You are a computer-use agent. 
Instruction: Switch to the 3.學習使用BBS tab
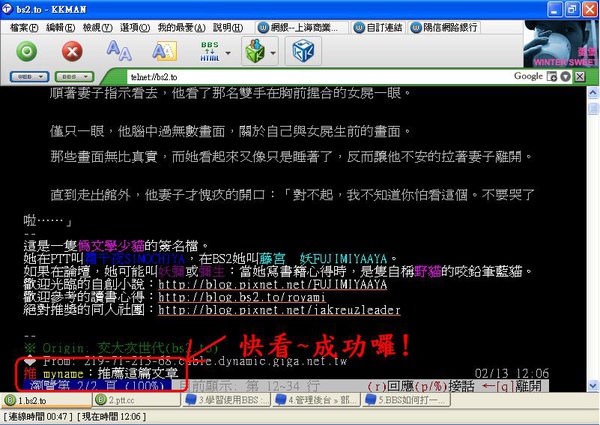[227, 401]
